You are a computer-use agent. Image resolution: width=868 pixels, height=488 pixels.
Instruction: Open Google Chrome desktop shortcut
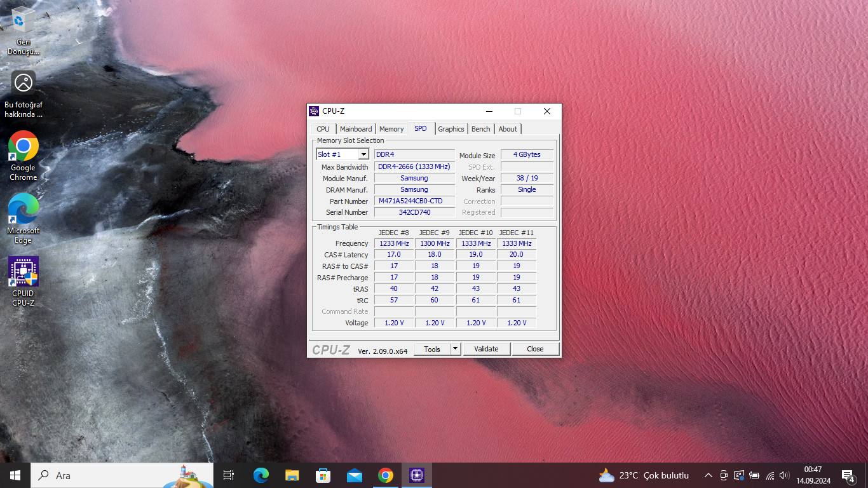pyautogui.click(x=24, y=147)
